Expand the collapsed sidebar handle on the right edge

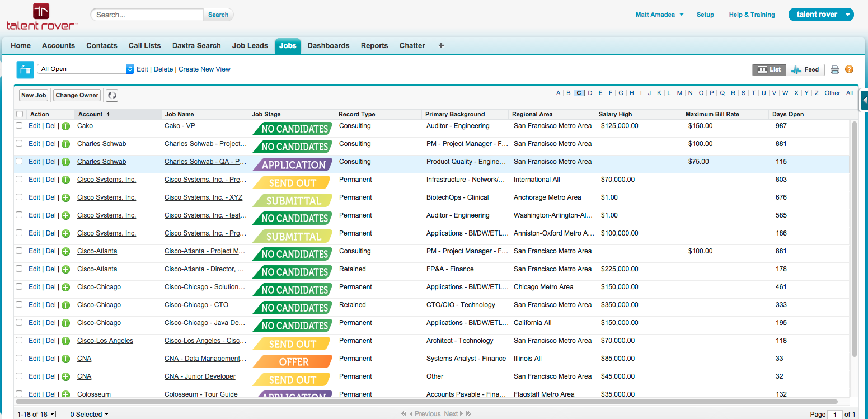[x=864, y=100]
